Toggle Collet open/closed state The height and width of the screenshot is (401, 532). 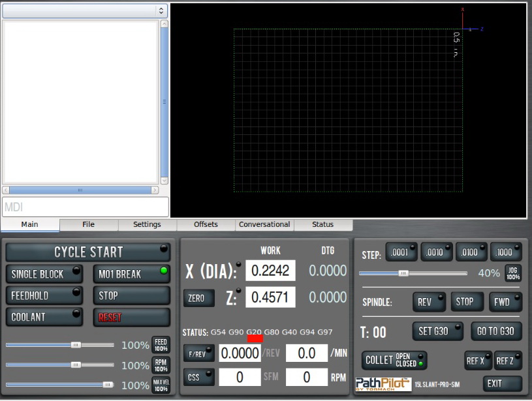(x=394, y=361)
